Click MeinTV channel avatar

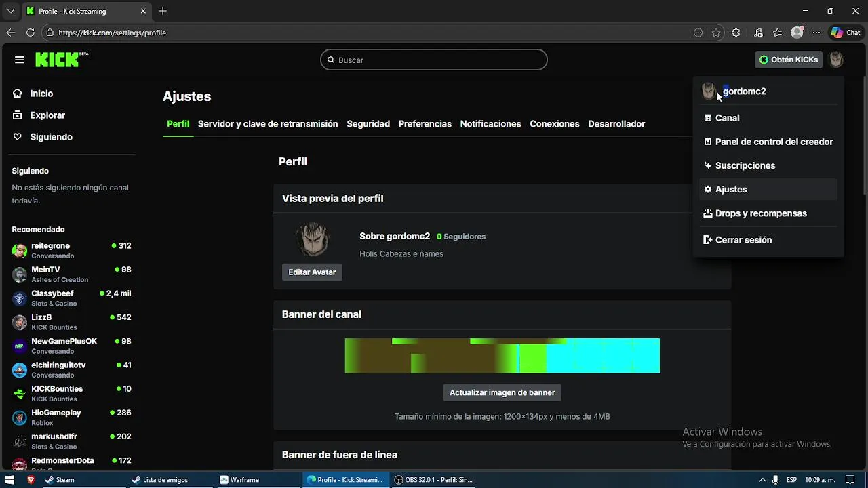20,274
